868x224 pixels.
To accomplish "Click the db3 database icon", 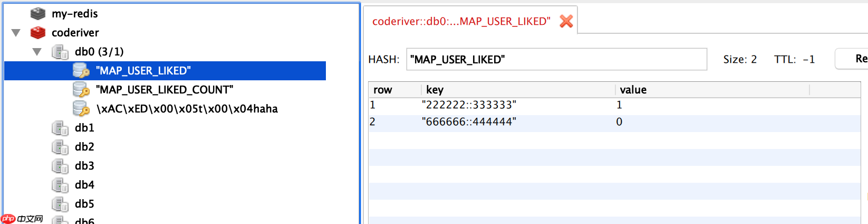I will [60, 166].
